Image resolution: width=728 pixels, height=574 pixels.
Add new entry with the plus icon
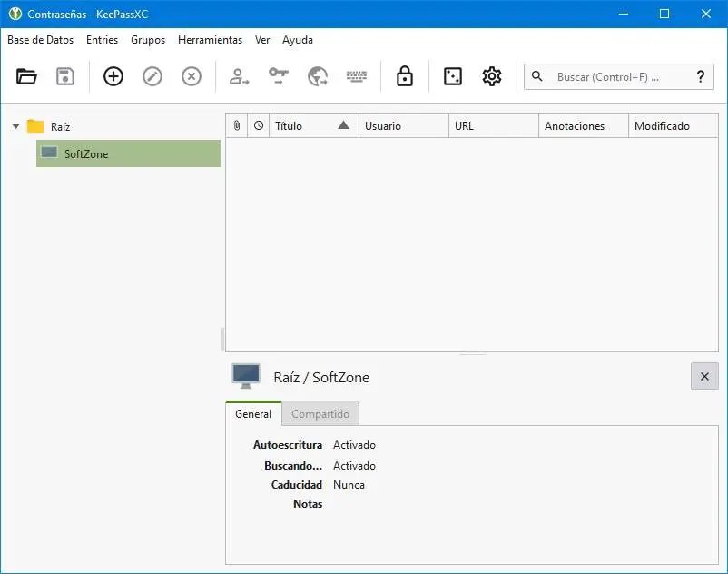pyautogui.click(x=113, y=76)
